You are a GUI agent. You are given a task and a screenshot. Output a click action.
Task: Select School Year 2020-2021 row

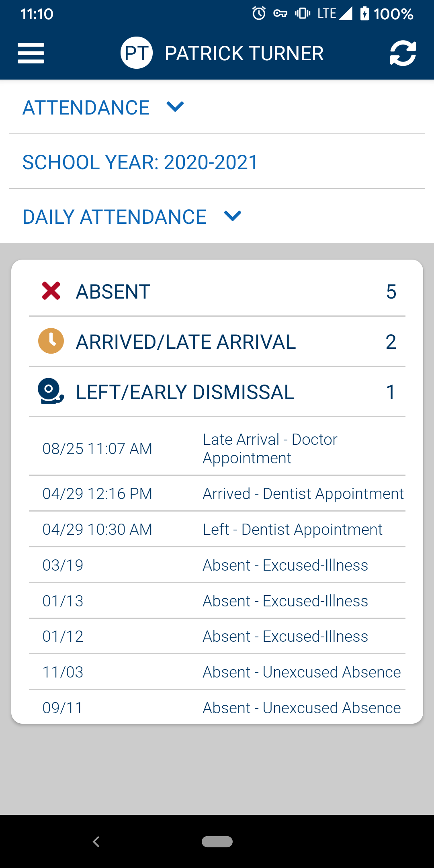coord(217,162)
